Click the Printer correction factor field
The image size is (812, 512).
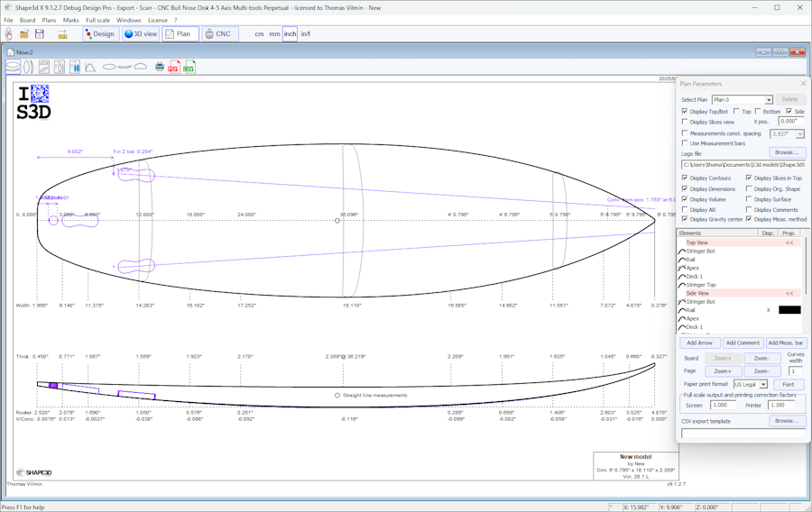(781, 405)
